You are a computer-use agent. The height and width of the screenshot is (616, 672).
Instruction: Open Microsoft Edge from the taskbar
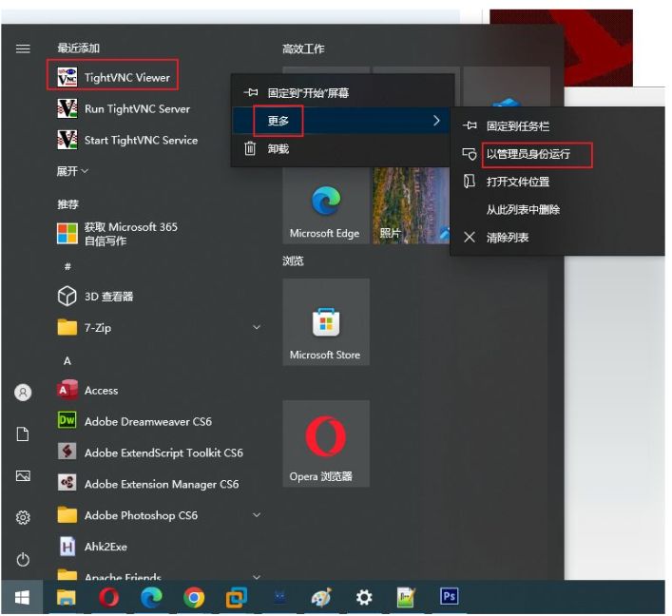(x=151, y=597)
